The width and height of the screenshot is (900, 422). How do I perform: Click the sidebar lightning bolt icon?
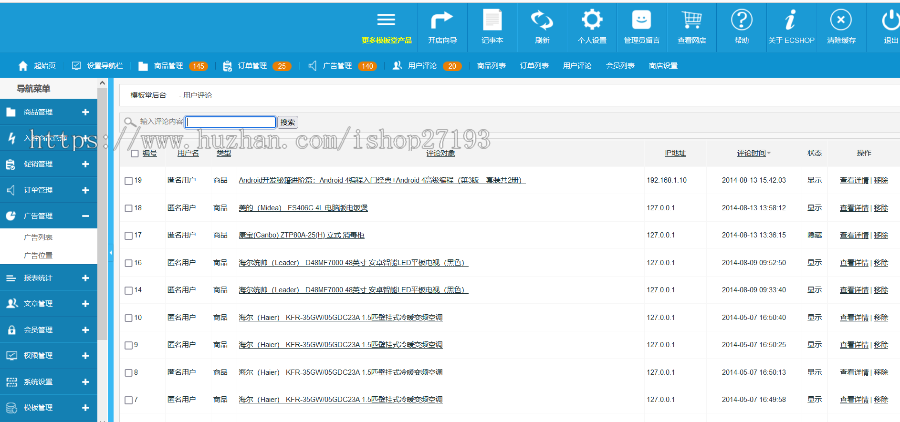11,138
